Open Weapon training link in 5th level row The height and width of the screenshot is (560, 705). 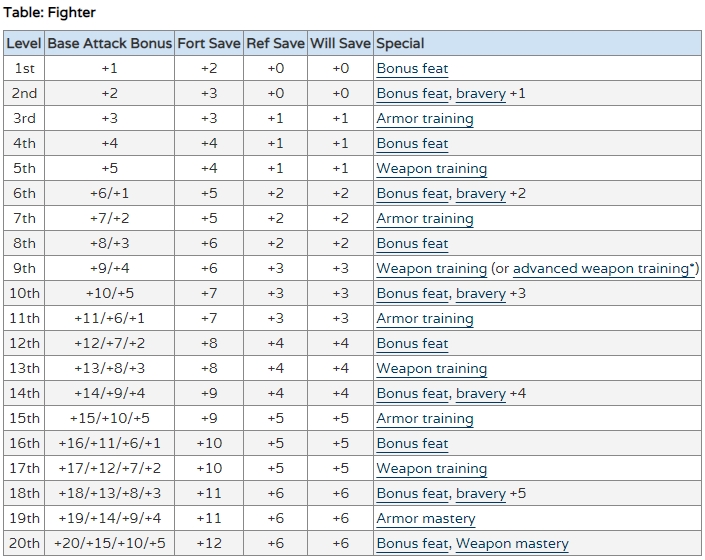[431, 169]
